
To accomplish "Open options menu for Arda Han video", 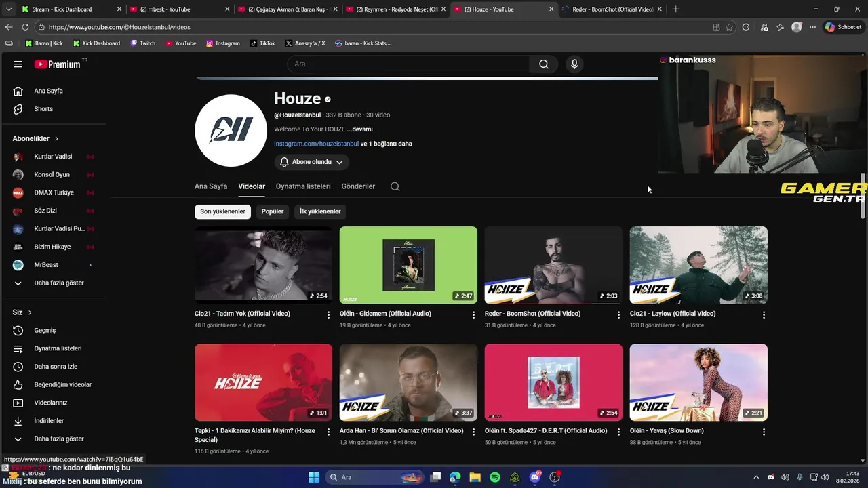I will 473,432.
